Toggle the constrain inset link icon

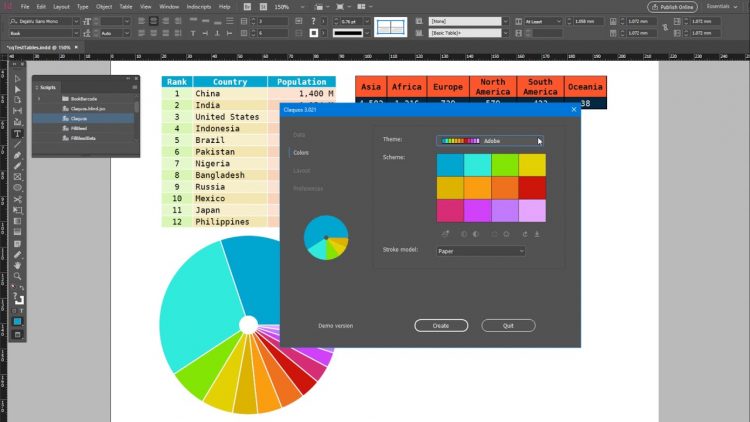(665, 28)
